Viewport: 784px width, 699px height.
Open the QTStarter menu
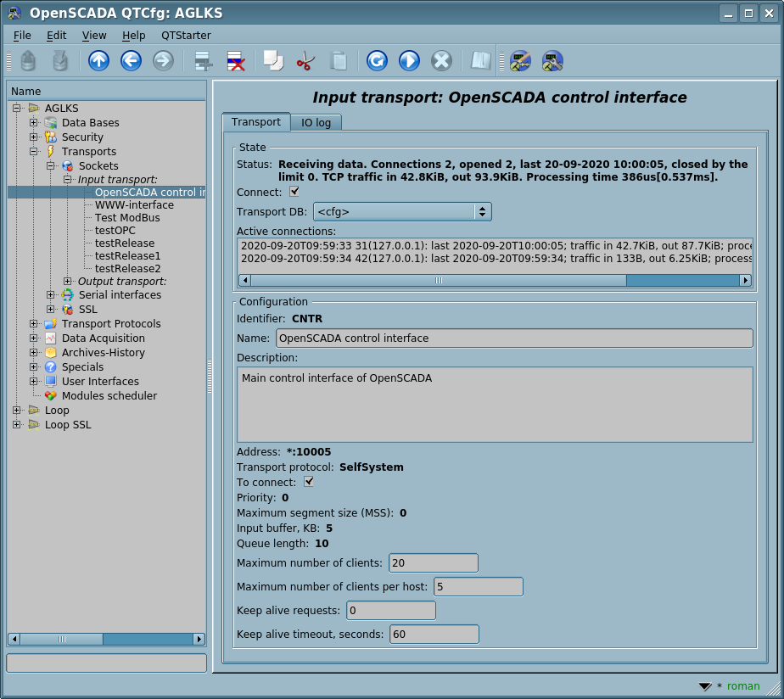(x=186, y=36)
